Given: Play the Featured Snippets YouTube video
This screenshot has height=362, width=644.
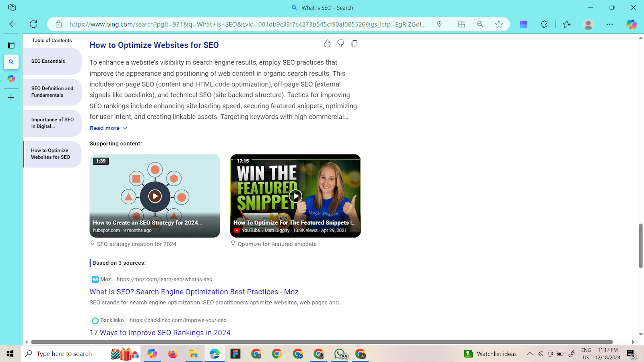Looking at the screenshot, I should point(295,196).
